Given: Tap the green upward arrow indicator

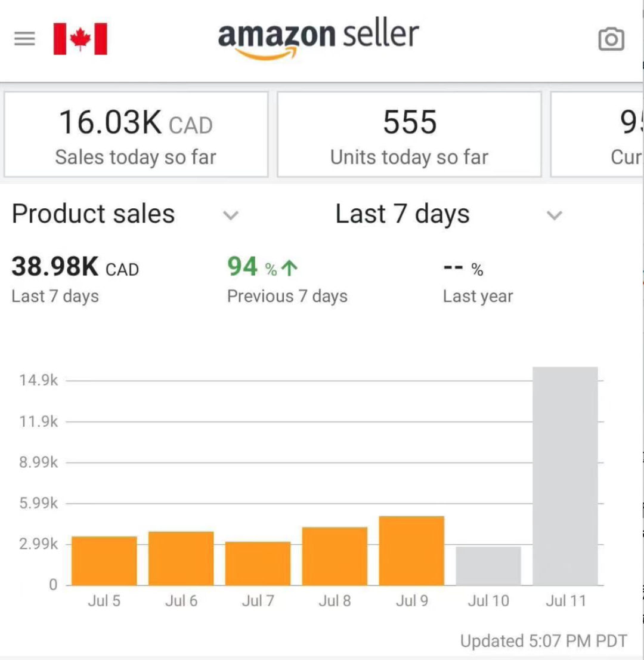Looking at the screenshot, I should pos(289,268).
